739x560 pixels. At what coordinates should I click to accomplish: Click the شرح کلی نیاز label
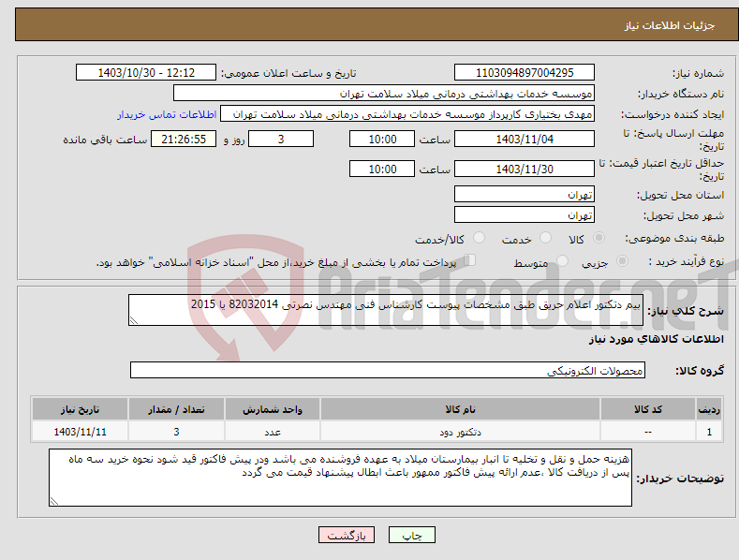686,311
